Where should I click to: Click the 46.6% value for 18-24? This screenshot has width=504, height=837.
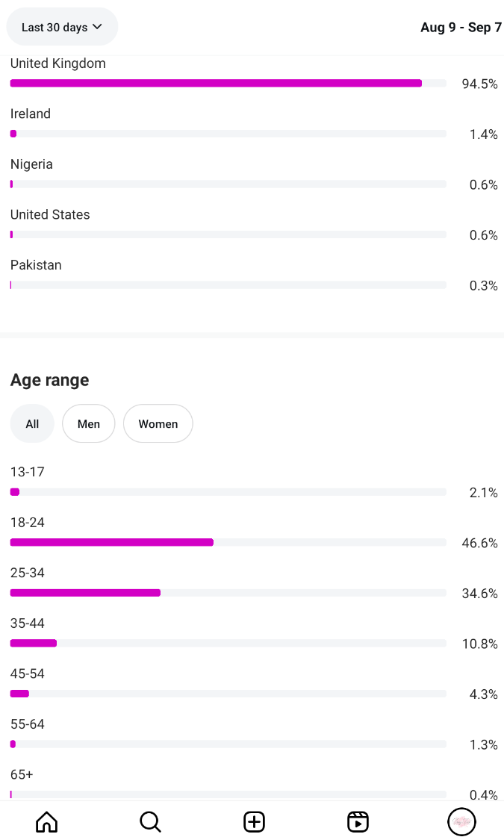tap(479, 543)
